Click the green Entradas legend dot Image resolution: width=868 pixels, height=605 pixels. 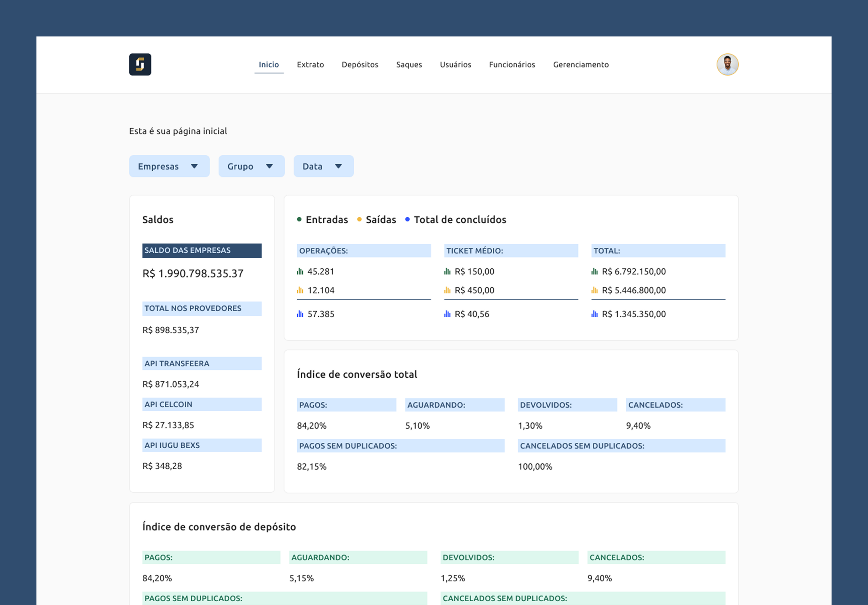coord(299,219)
